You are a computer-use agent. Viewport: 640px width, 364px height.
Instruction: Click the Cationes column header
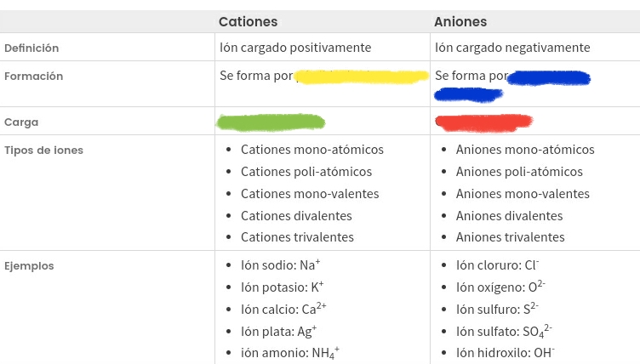[x=248, y=22]
